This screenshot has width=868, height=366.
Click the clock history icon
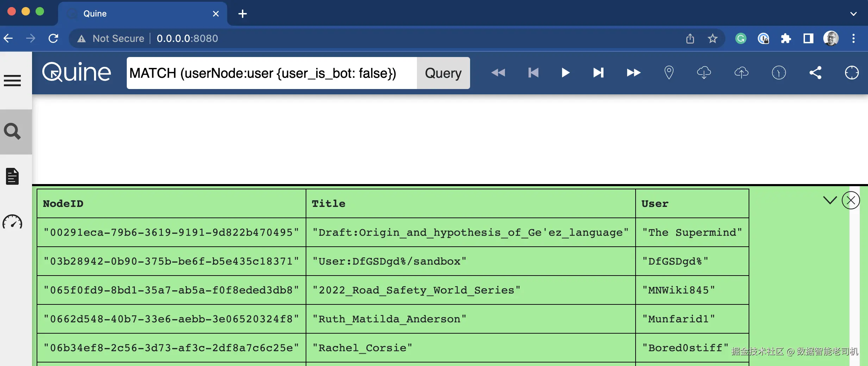click(779, 73)
